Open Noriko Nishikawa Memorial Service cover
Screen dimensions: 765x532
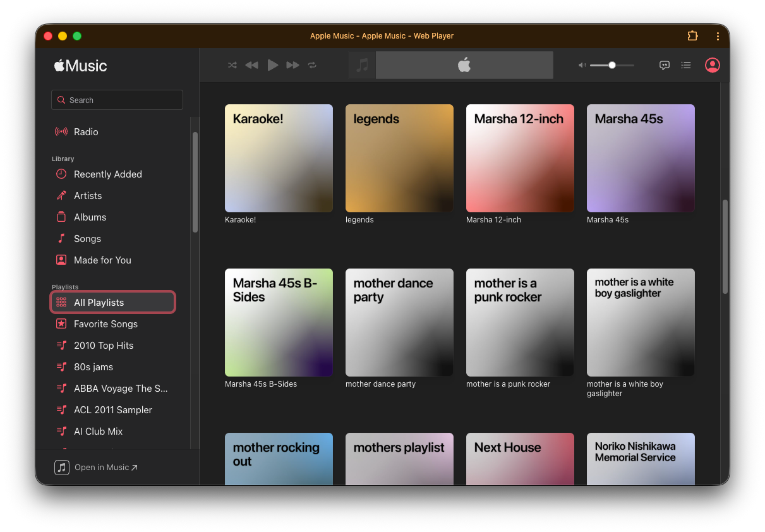(x=641, y=459)
